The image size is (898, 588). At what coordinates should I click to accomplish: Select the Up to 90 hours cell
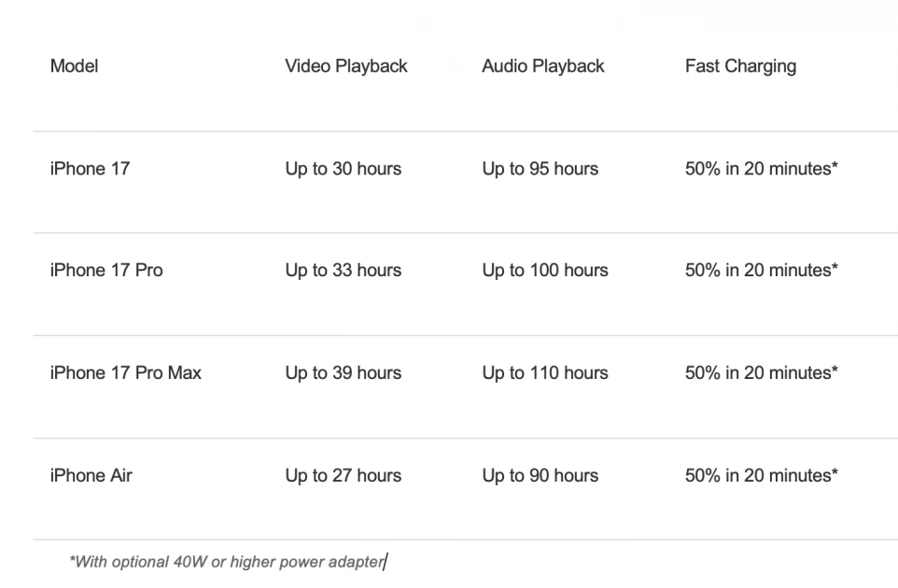540,476
